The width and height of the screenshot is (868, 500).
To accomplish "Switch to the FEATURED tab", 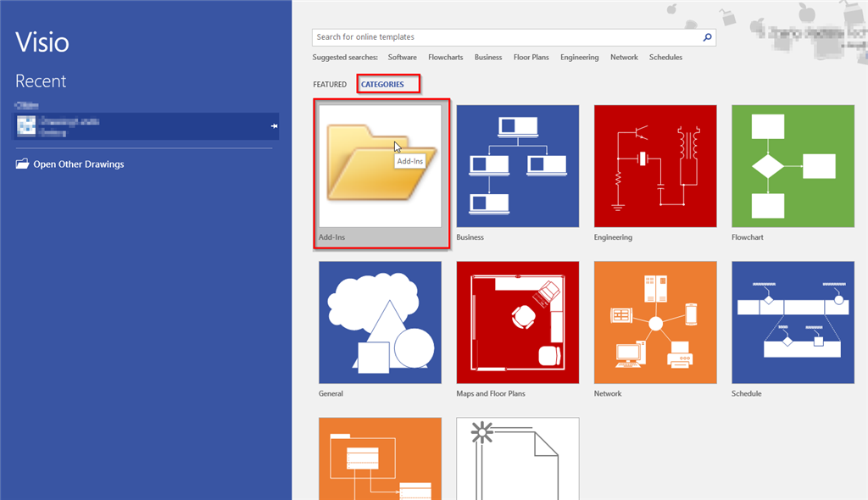I will [330, 84].
